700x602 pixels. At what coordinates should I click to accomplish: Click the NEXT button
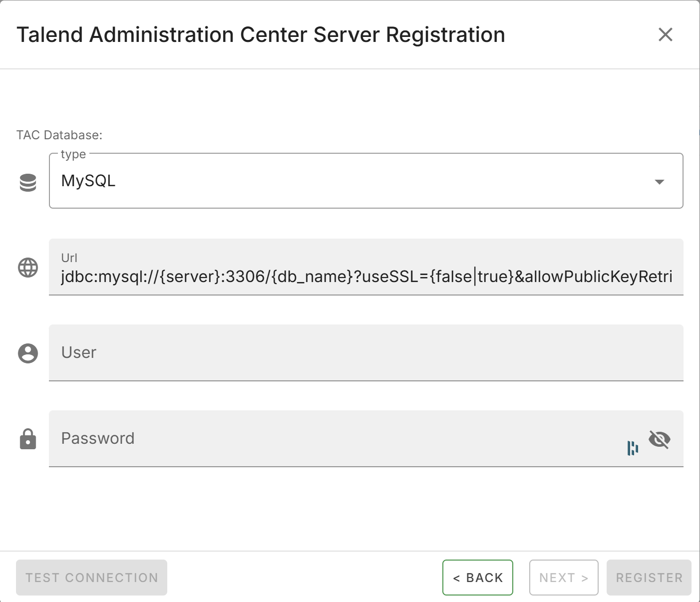[563, 578]
